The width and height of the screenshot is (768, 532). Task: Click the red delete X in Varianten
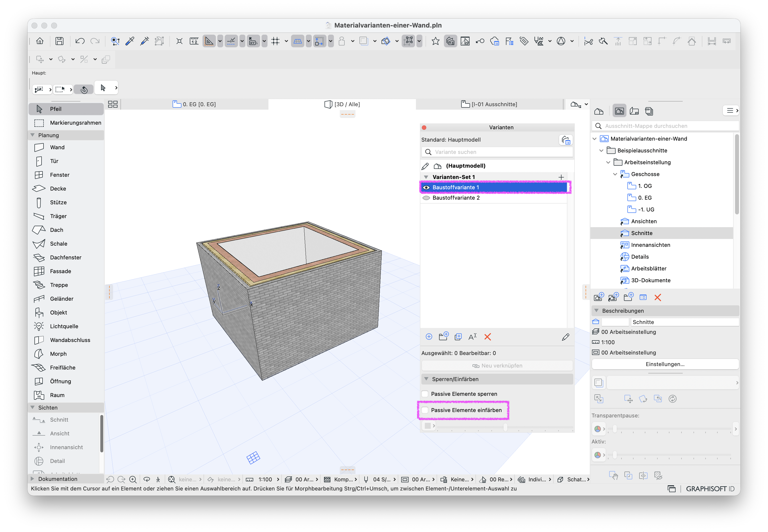click(488, 337)
